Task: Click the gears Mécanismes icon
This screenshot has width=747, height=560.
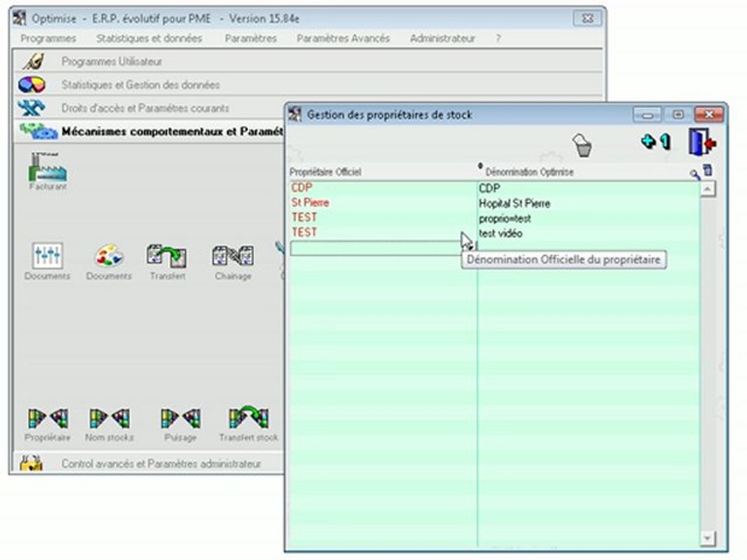Action: tap(38, 131)
